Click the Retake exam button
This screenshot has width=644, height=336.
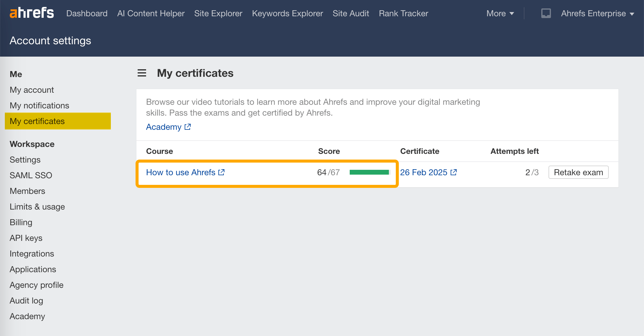[578, 172]
